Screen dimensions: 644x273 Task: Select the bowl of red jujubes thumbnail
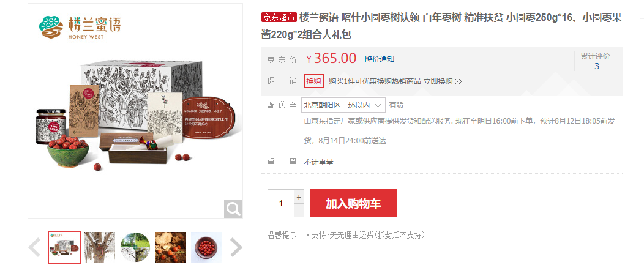click(206, 247)
